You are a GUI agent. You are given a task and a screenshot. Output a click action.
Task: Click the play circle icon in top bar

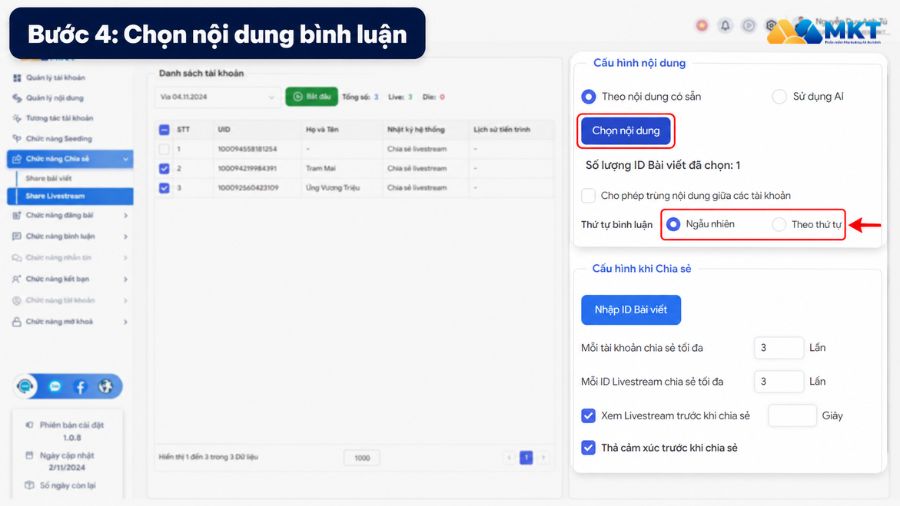pyautogui.click(x=748, y=25)
